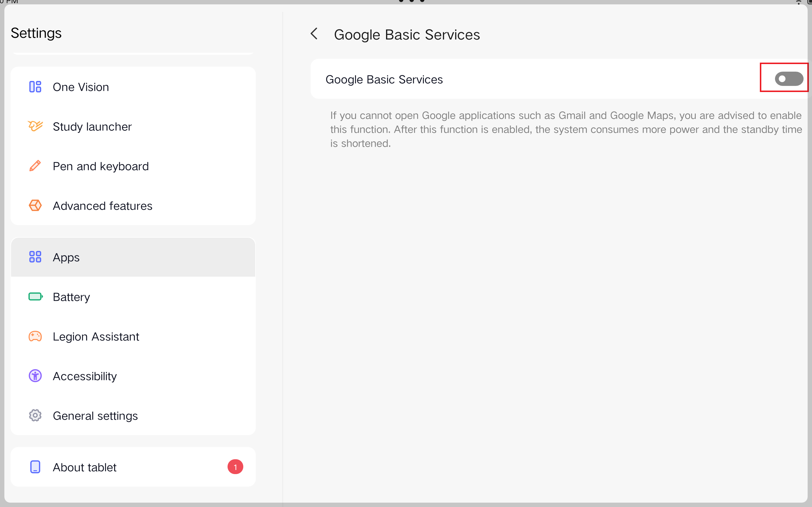Screen dimensions: 812x507
Task: Click the One Vision icon
Action: [x=35, y=87]
